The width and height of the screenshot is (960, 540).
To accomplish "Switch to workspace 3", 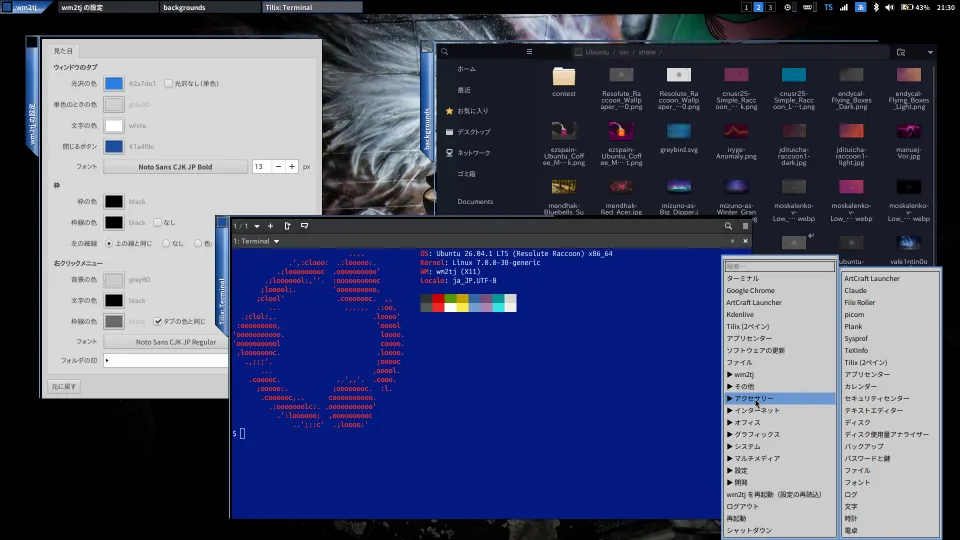I will [x=770, y=7].
